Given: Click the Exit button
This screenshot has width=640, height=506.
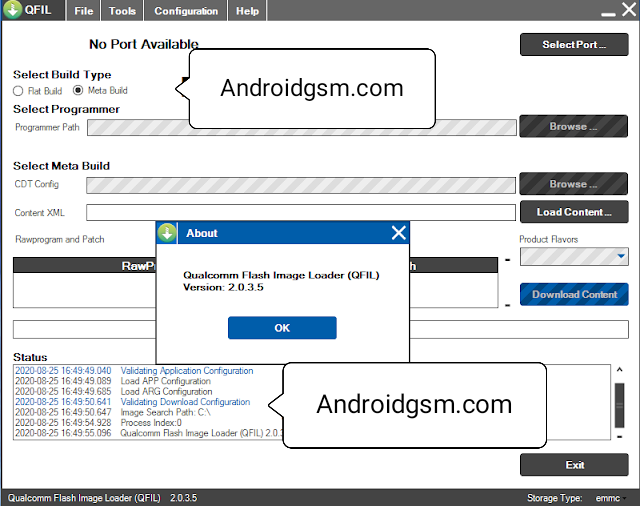Looking at the screenshot, I should pos(574,465).
